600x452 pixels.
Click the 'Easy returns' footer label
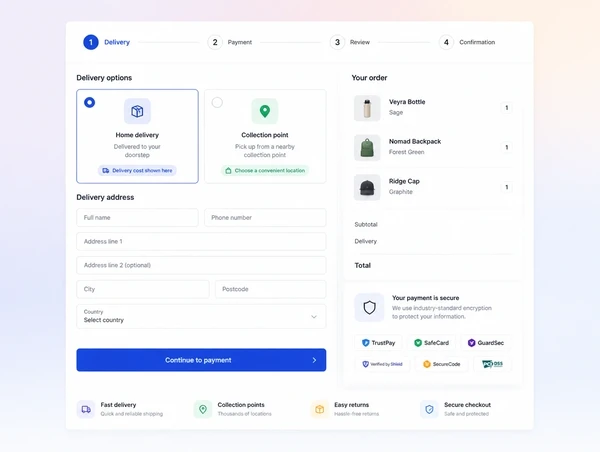point(351,405)
